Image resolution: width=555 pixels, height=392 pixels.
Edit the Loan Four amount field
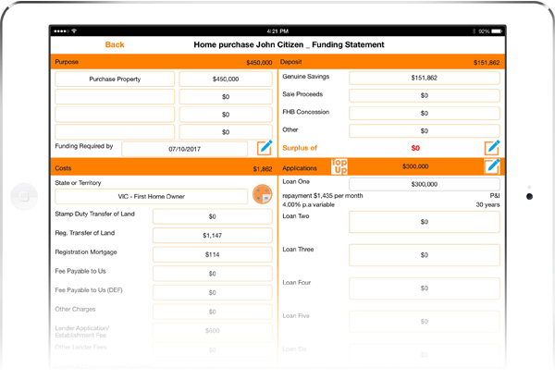point(424,288)
